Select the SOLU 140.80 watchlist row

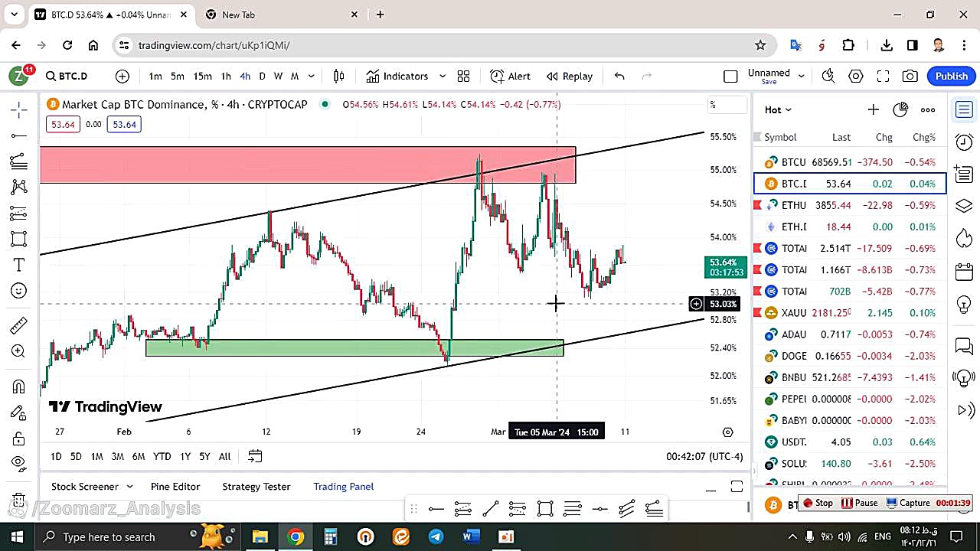pyautogui.click(x=850, y=463)
